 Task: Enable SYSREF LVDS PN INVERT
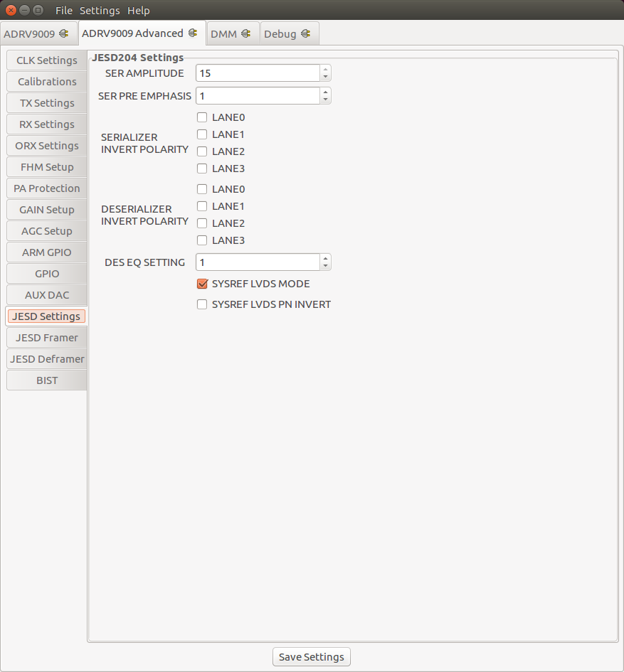(x=201, y=304)
